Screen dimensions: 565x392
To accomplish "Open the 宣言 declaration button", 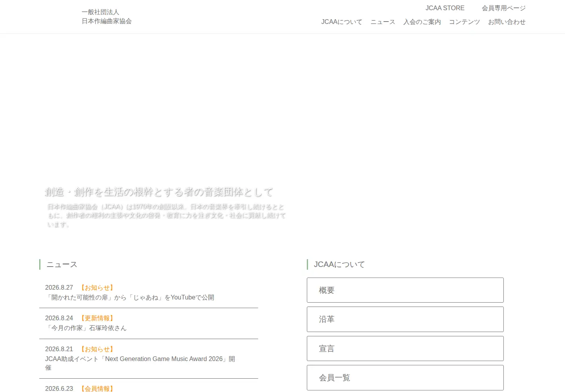I will (x=405, y=348).
